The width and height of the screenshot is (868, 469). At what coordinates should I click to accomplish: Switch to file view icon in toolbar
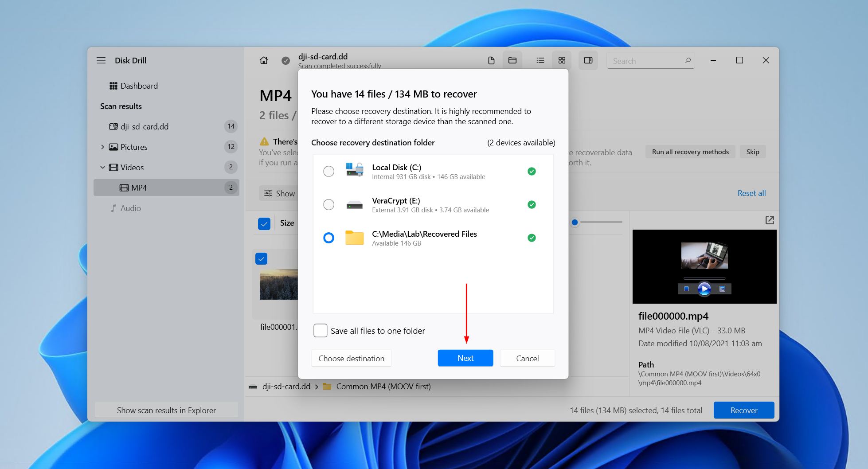(x=491, y=60)
